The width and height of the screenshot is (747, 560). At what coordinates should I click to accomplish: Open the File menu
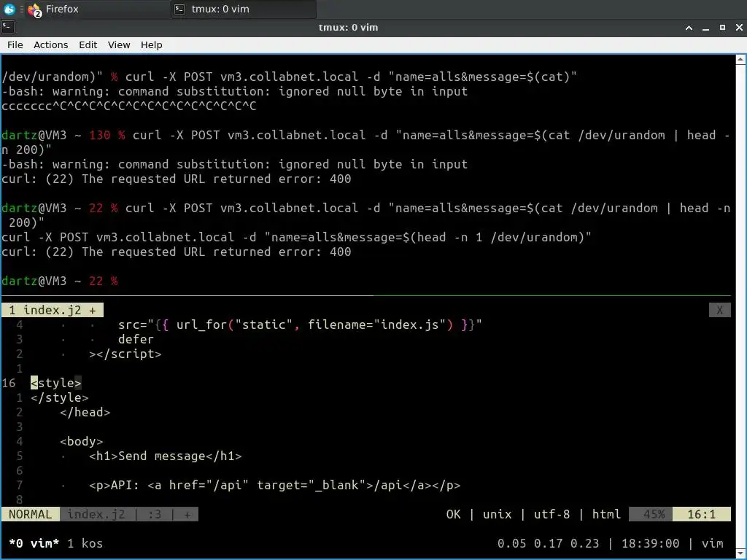15,44
